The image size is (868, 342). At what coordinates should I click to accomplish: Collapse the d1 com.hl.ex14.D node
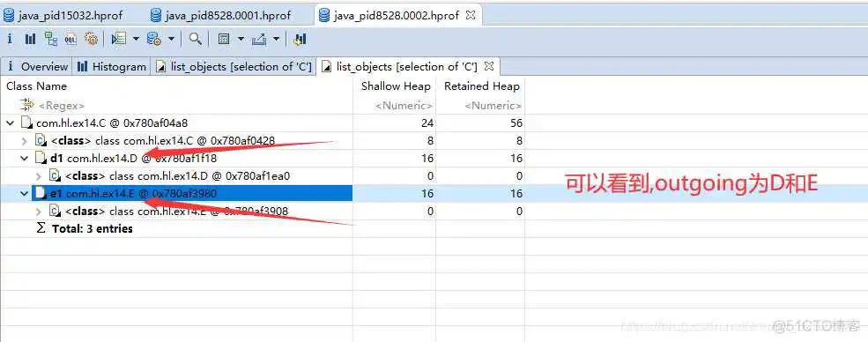[25, 159]
